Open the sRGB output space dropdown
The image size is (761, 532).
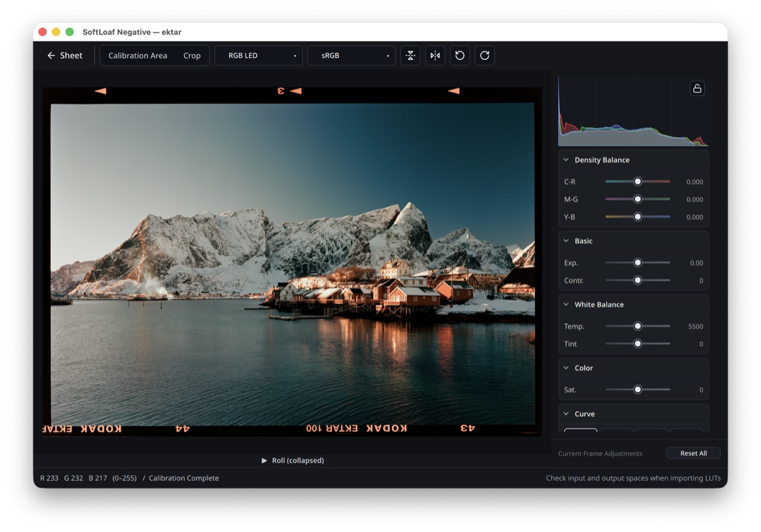(x=352, y=55)
